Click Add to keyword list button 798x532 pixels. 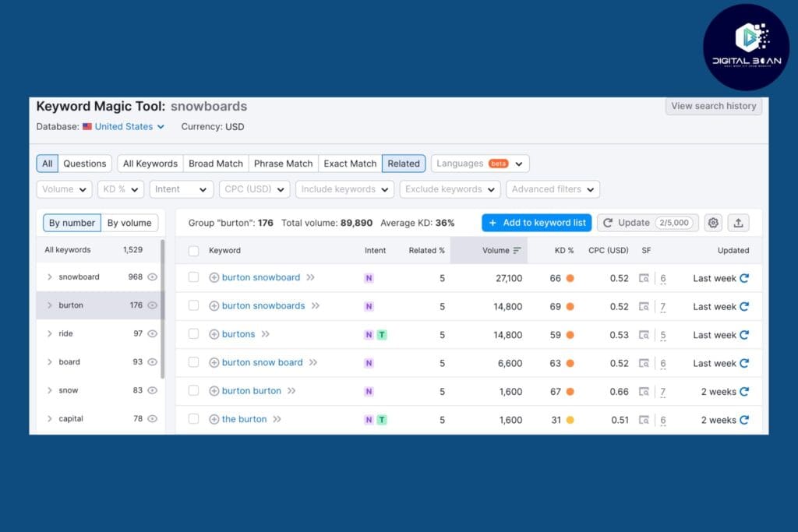pyautogui.click(x=536, y=223)
